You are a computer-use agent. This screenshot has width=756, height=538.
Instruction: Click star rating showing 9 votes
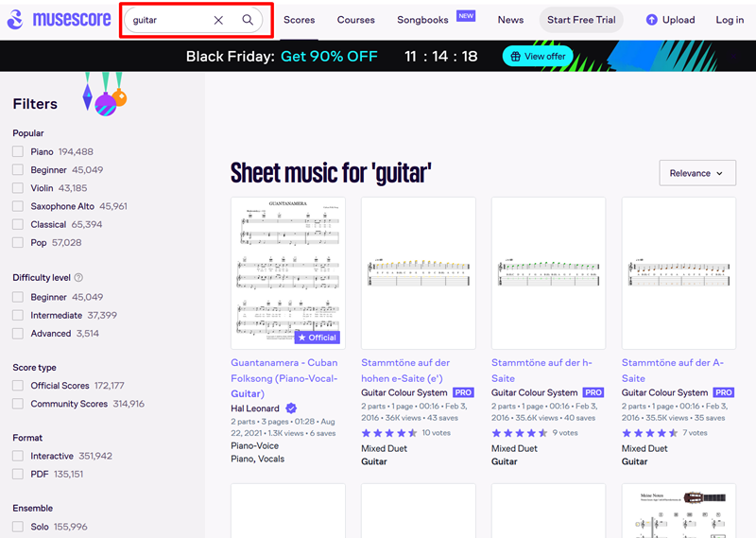[x=519, y=433]
